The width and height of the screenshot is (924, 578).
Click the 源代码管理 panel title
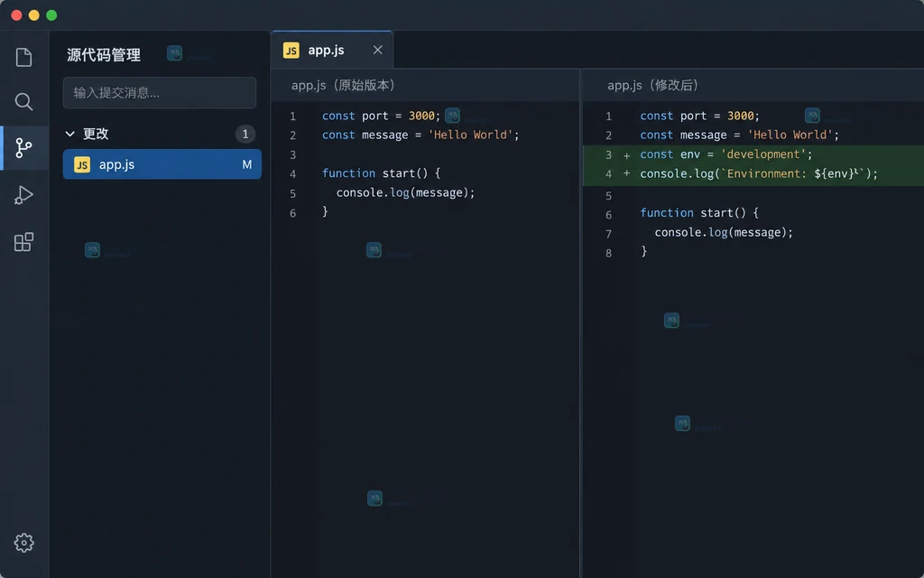click(x=104, y=55)
